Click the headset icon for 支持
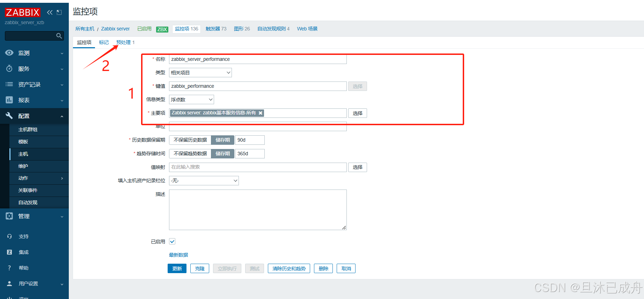The height and width of the screenshot is (299, 644). click(9, 236)
